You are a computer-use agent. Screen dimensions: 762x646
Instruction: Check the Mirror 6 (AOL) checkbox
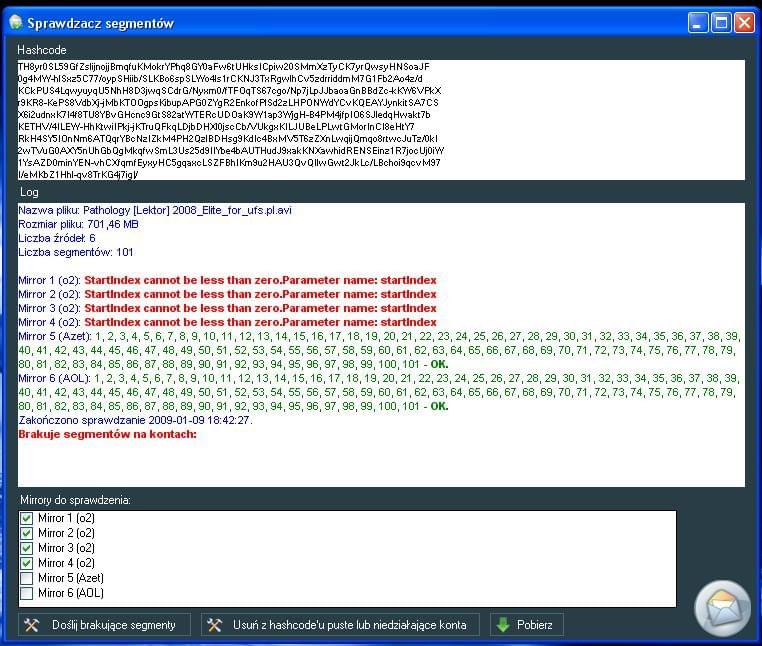[x=27, y=593]
